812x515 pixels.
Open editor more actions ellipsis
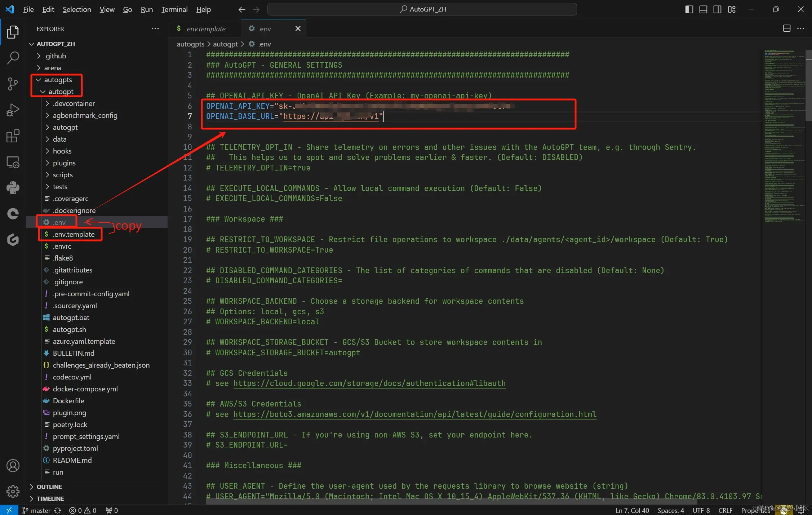point(800,28)
